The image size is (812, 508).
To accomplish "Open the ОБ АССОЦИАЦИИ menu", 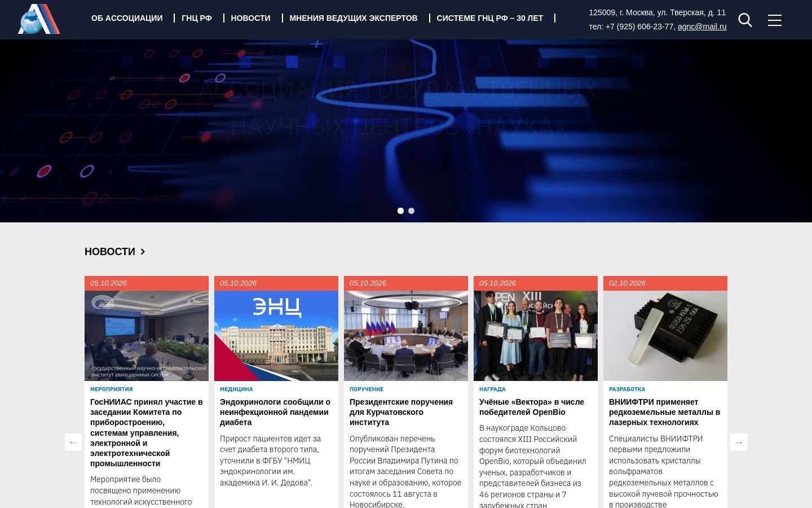I will coord(127,18).
